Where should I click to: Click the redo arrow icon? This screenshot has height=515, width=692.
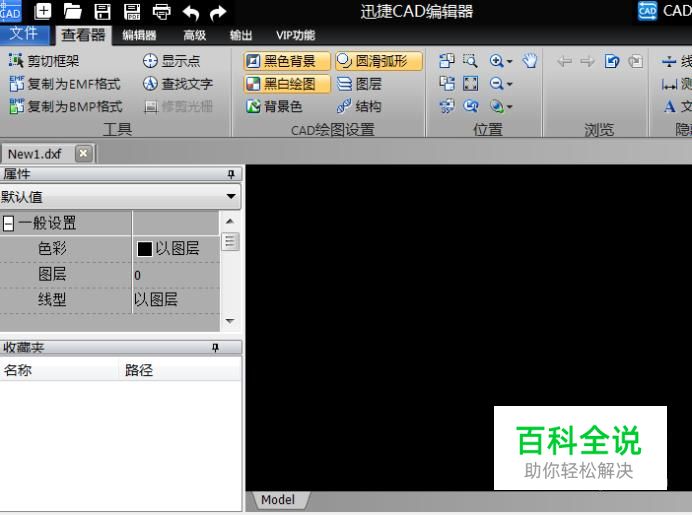(x=217, y=12)
